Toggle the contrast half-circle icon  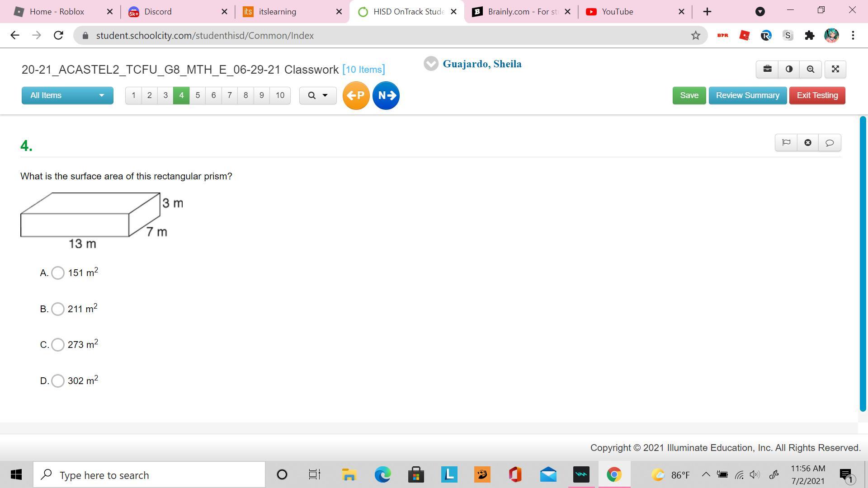pyautogui.click(x=789, y=69)
